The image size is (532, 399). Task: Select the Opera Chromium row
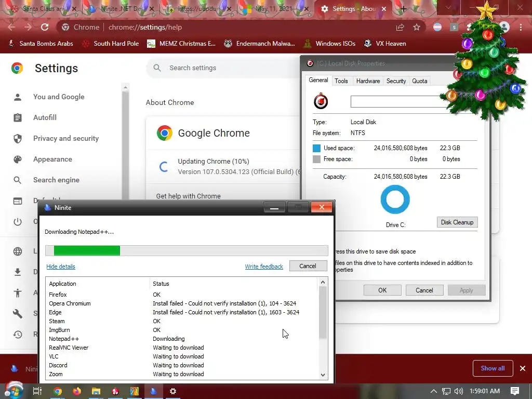182,303
